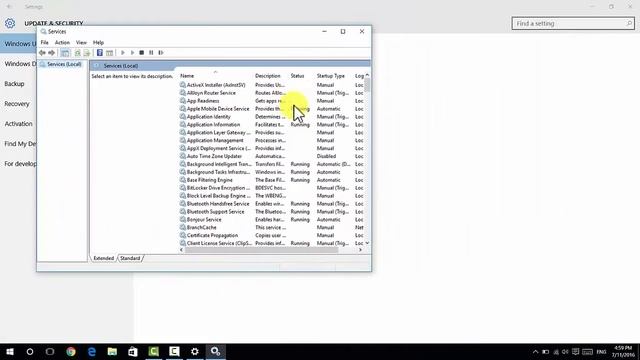This screenshot has height=360, width=640.
Task: Open the File menu in Services
Action: [x=44, y=42]
